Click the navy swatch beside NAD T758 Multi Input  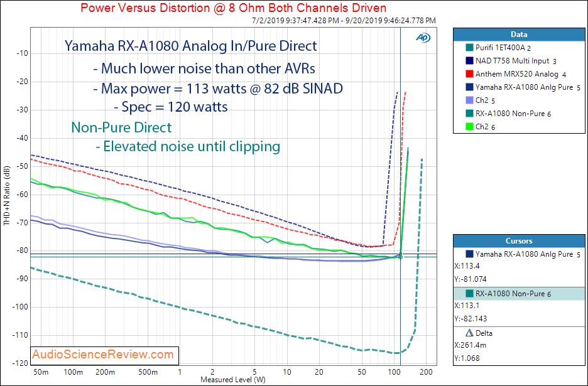(x=469, y=61)
